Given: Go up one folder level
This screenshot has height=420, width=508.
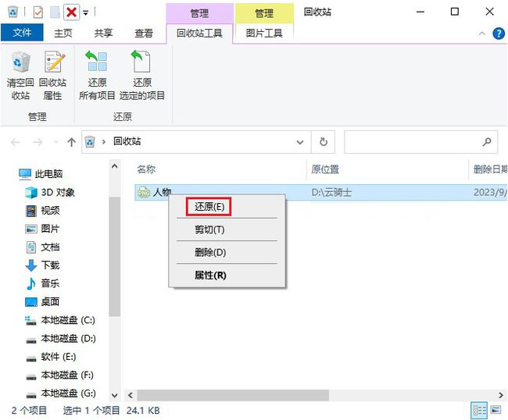Looking at the screenshot, I should pos(71,142).
